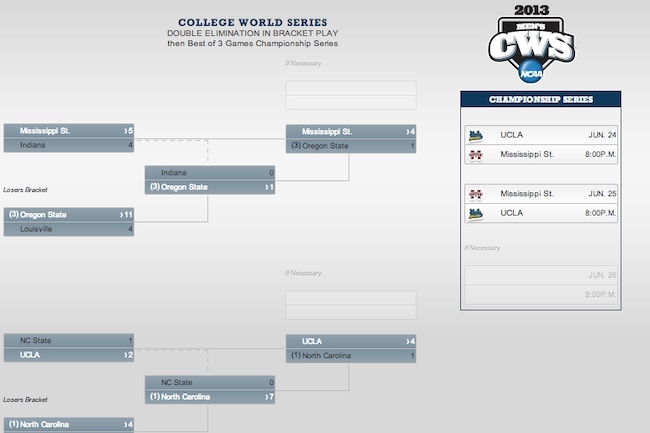Click Indiana row with score 4
This screenshot has height=433, width=650.
pos(69,145)
